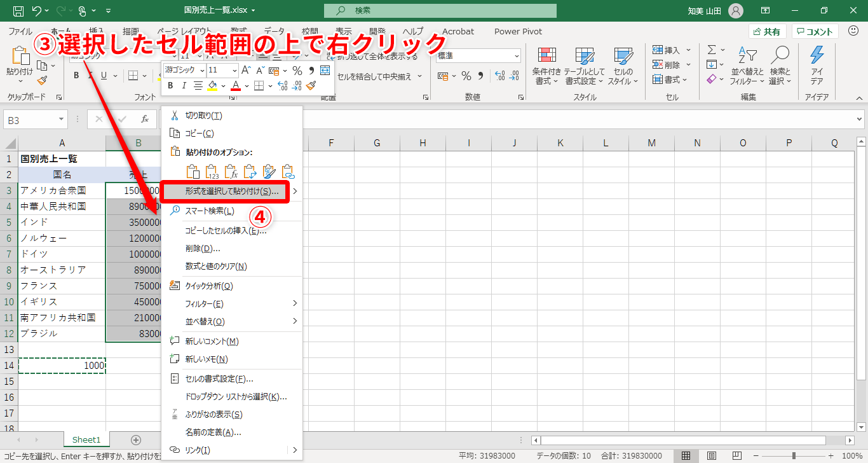Open セルの書式設定 from the context menu
Viewport: 868px width, 463px height.
point(232,379)
